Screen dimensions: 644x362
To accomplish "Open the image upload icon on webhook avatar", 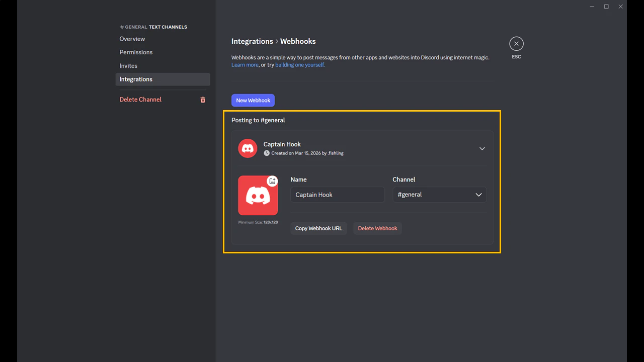I will [272, 181].
